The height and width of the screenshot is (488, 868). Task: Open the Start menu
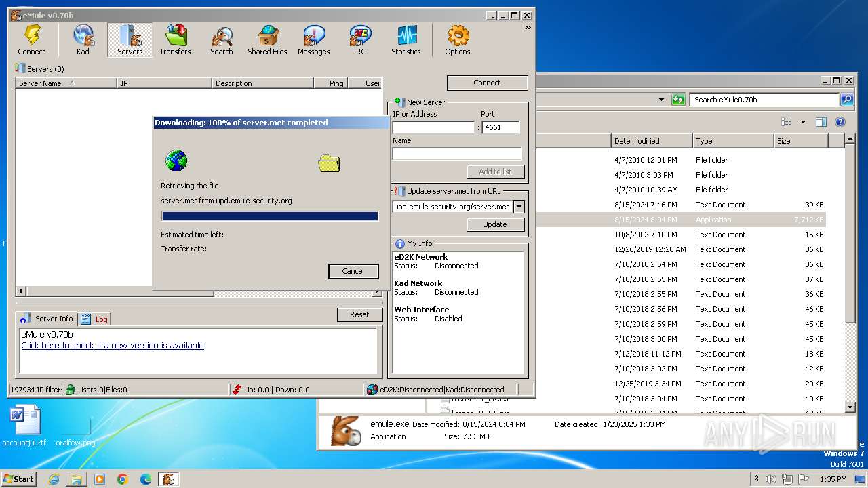click(x=18, y=479)
